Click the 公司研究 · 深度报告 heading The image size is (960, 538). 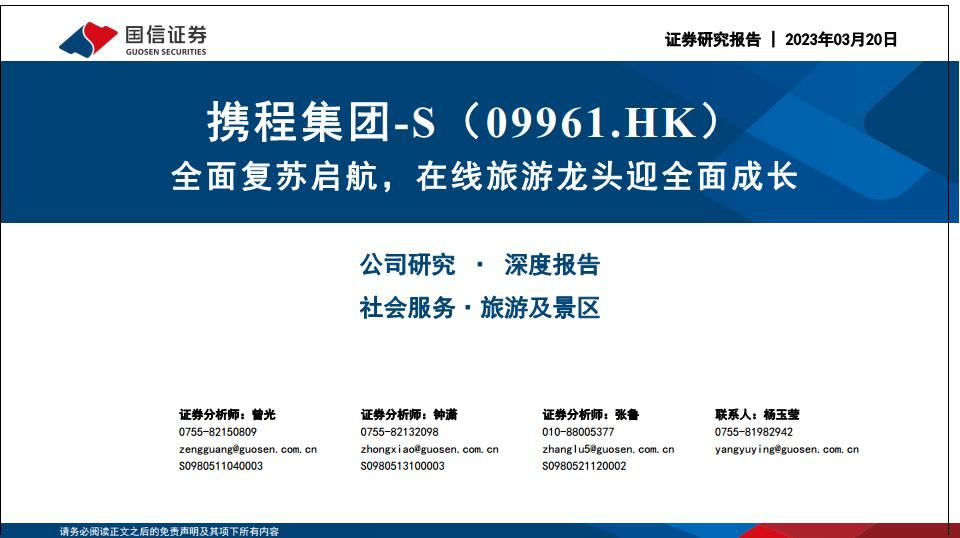point(479,265)
